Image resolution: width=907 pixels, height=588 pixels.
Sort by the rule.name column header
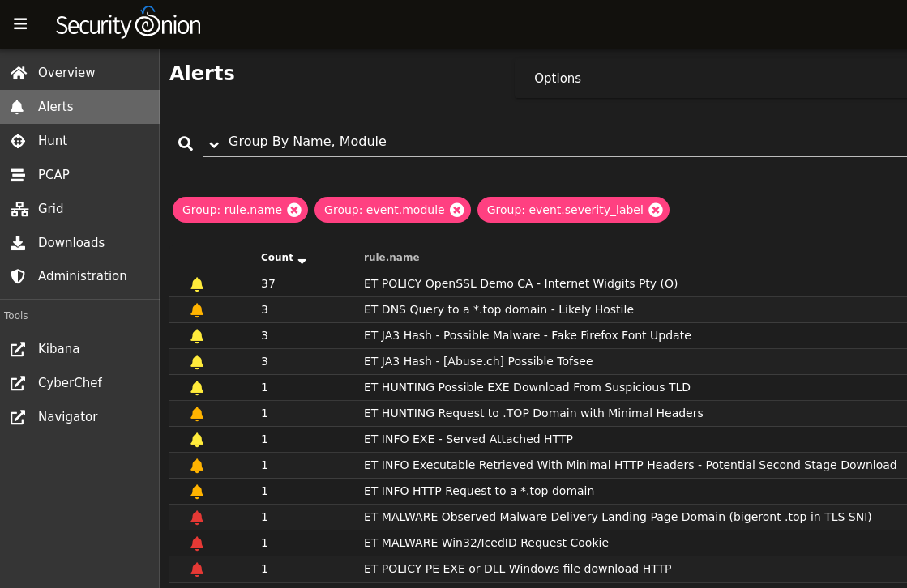(x=391, y=258)
